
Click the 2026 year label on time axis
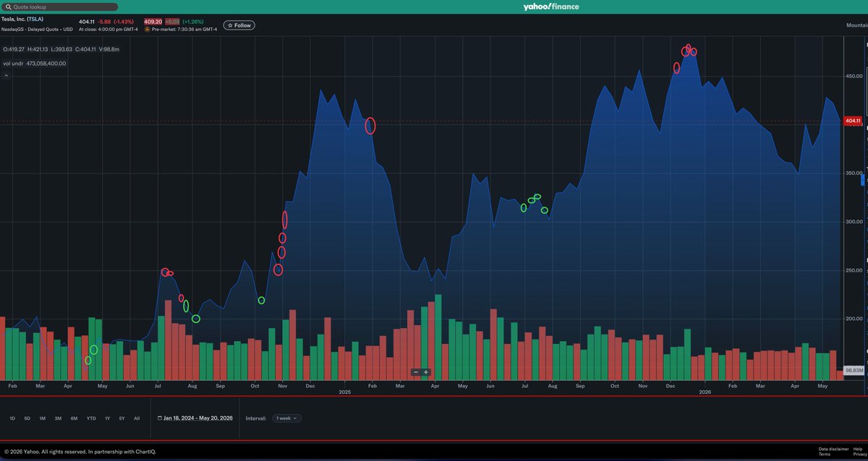[705, 392]
